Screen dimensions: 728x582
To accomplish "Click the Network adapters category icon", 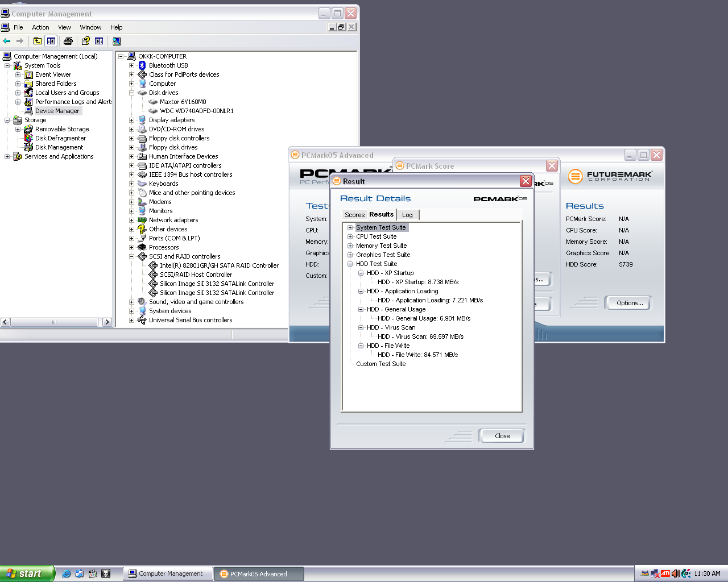I will 142,220.
